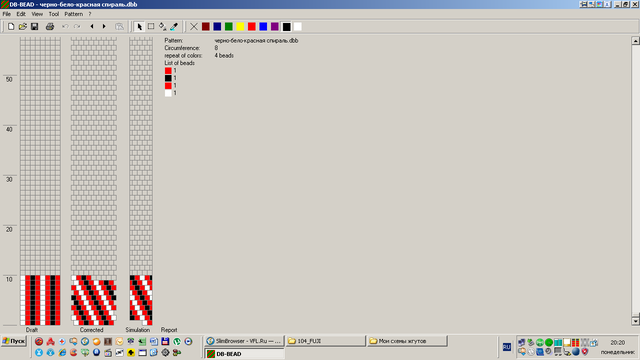Select the fill bucket tool
Viewport: 640px width, 360px height.
coord(162,27)
